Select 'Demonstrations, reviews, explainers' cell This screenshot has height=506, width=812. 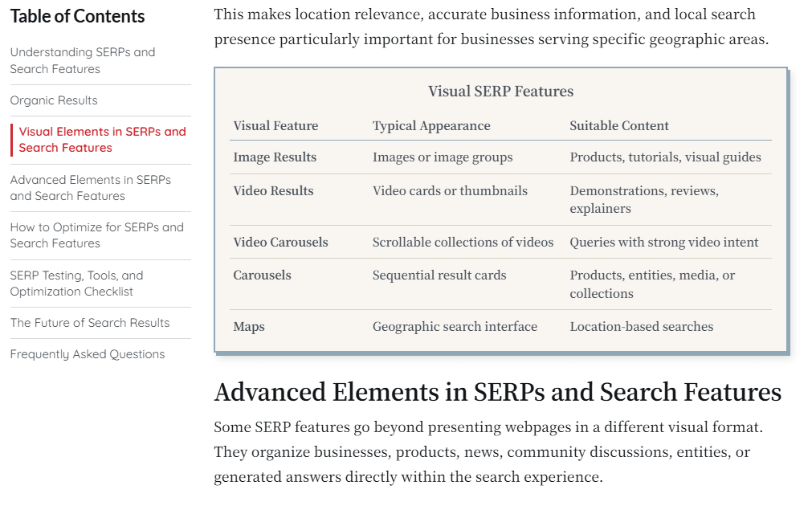644,200
